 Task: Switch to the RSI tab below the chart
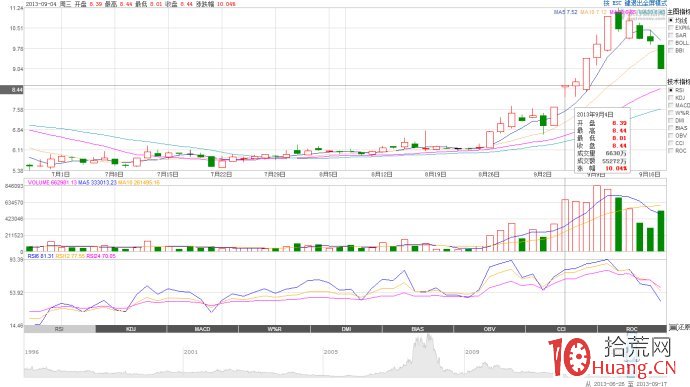point(59,329)
